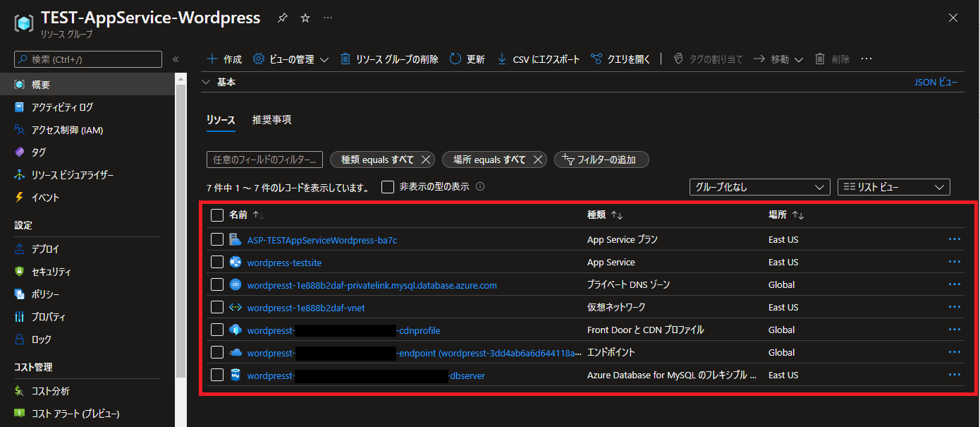This screenshot has height=427, width=980.
Task: Switch to the 推奨事項 tab
Action: point(272,120)
